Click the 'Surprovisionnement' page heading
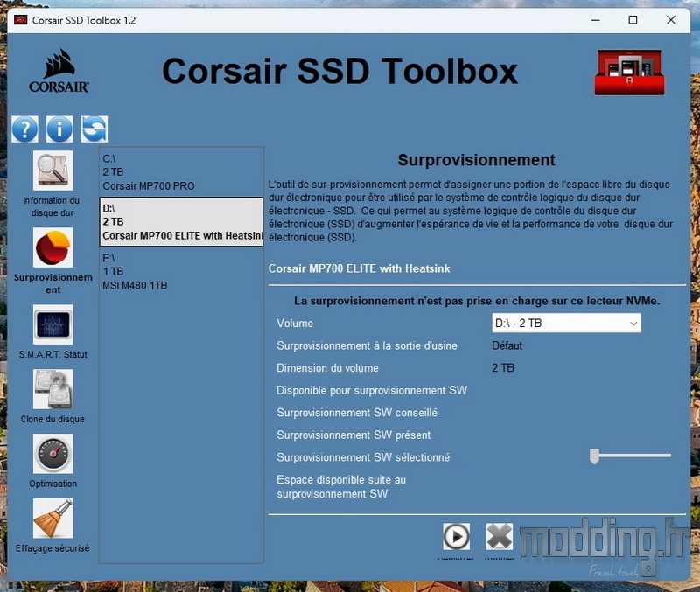This screenshot has width=700, height=592. (x=476, y=160)
